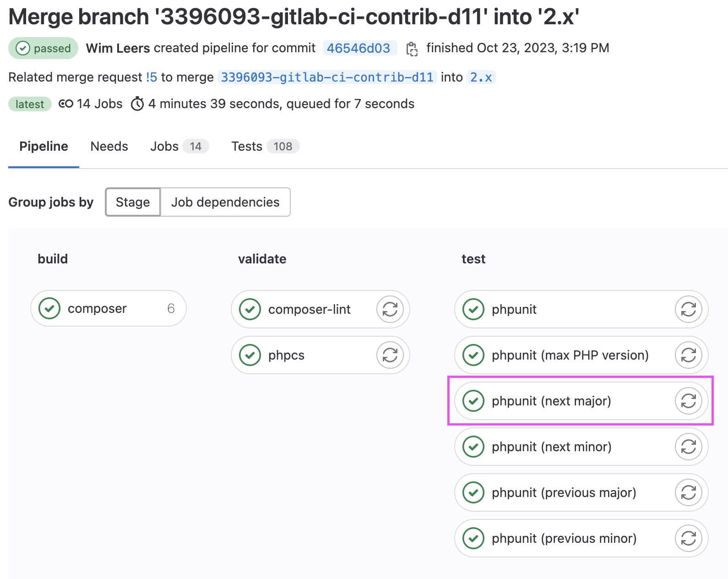The height and width of the screenshot is (579, 728).
Task: Open the phpunit (previous major) job details
Action: [563, 492]
